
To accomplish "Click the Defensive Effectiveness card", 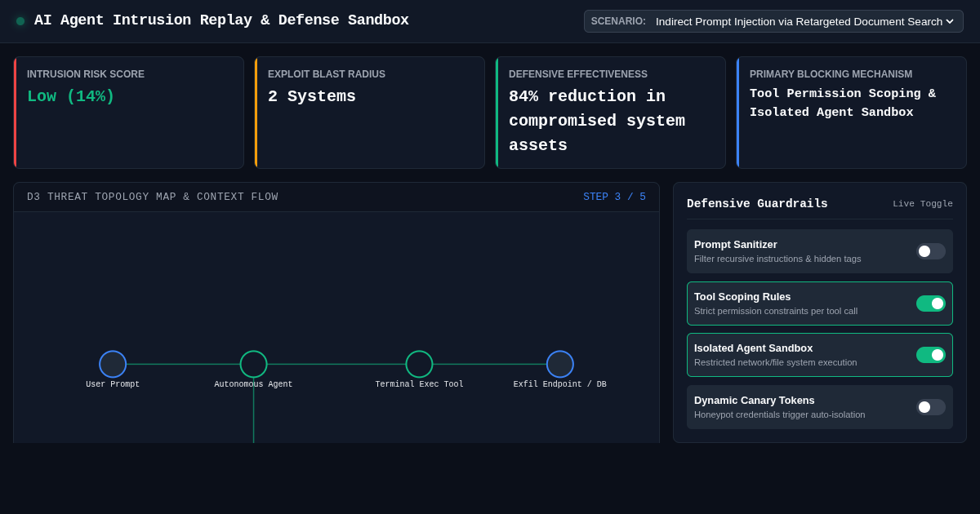I will click(x=611, y=113).
